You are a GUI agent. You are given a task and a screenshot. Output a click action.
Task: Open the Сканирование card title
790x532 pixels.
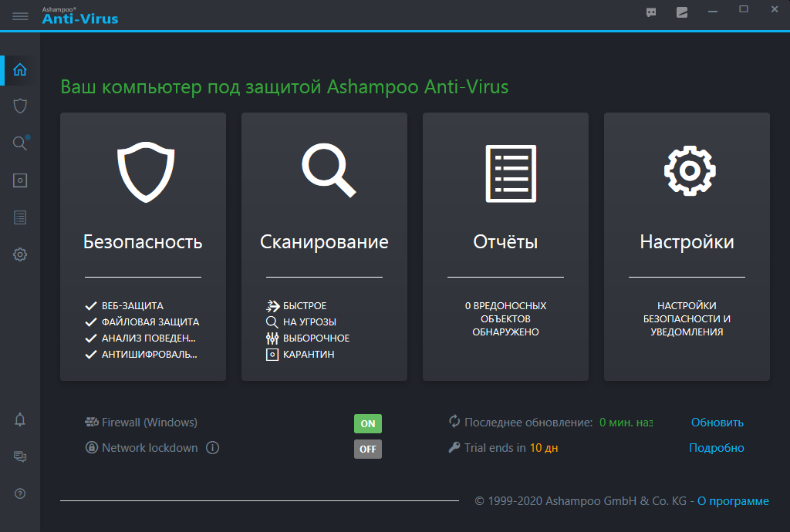(324, 242)
